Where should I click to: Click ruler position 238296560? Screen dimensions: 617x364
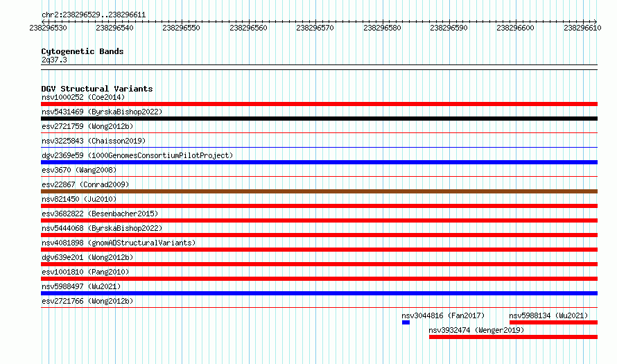point(248,28)
